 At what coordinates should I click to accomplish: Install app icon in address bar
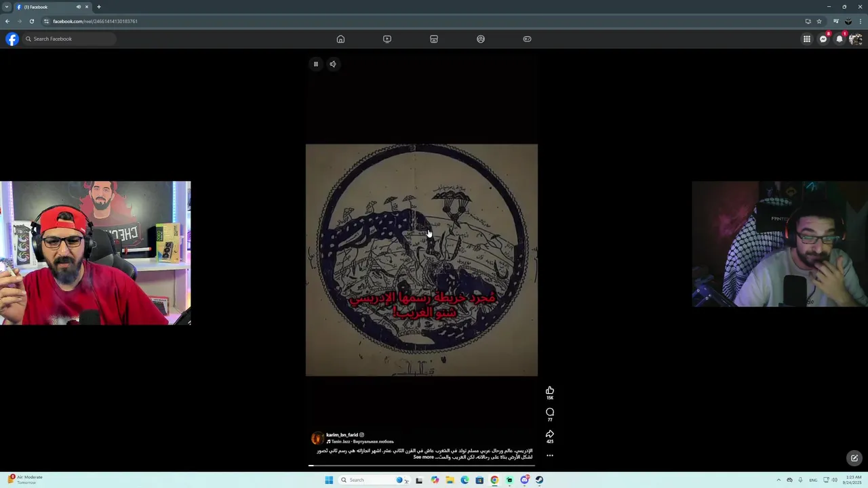tap(808, 21)
